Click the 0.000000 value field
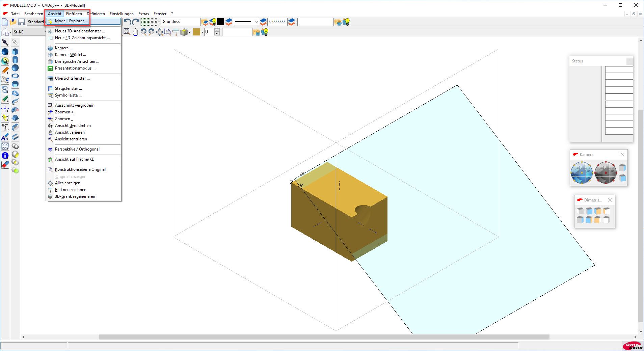 pyautogui.click(x=277, y=22)
